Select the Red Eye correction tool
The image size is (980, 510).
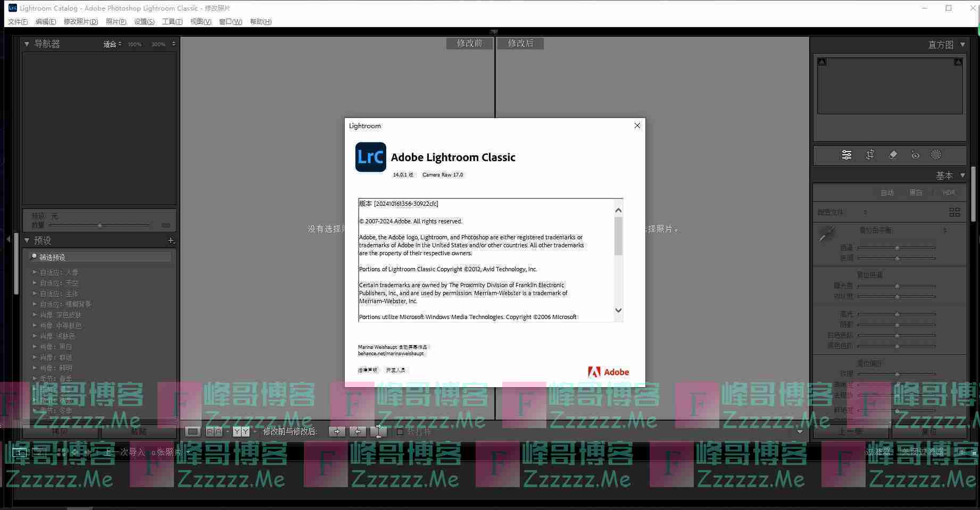click(x=915, y=155)
